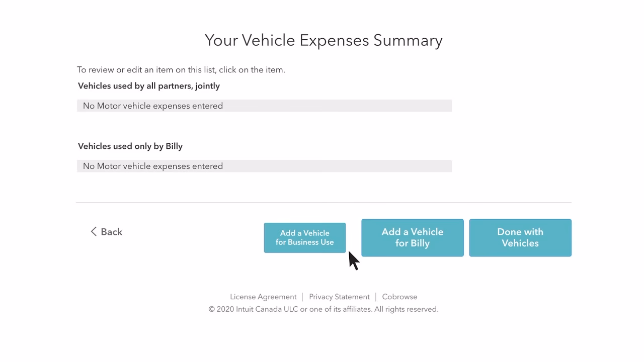Open the Cobrowse footer link
Image resolution: width=644 pixels, height=362 pixels.
tap(399, 297)
